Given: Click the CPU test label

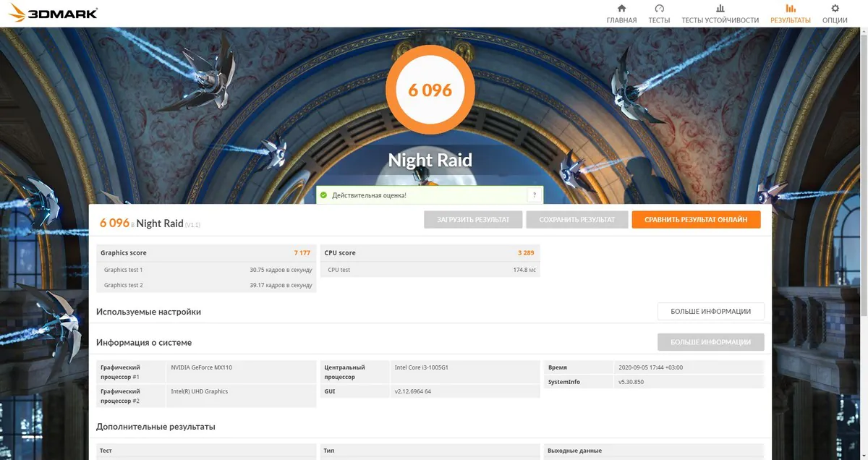Looking at the screenshot, I should (339, 270).
